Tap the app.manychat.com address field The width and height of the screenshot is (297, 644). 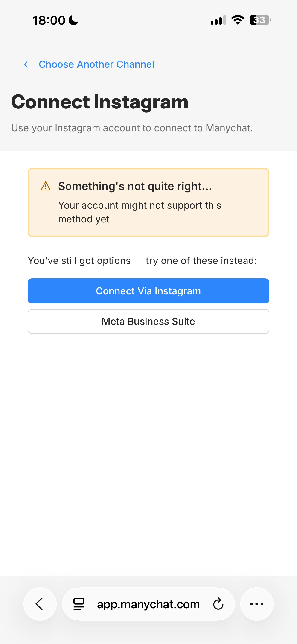click(148, 604)
